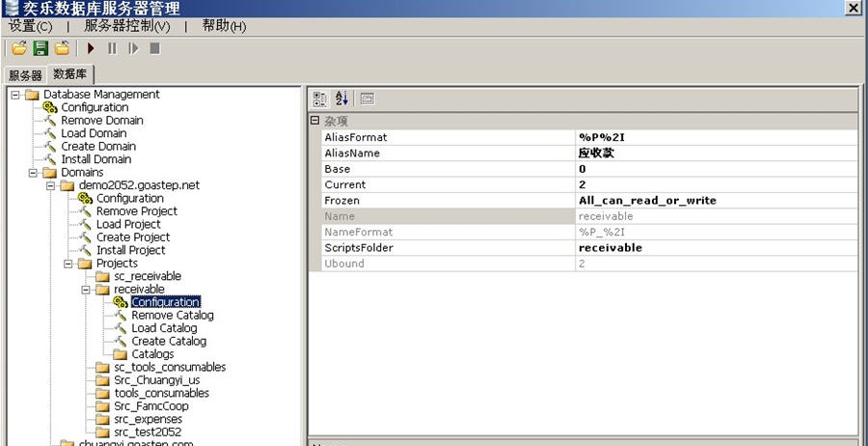Viewport: 868px width, 446px height.
Task: Select the sc_tools_consumables project
Action: (170, 368)
